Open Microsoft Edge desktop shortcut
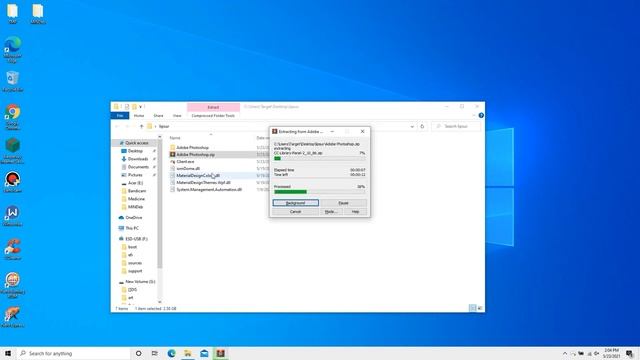Screen dimensions: 640x360 (13, 49)
